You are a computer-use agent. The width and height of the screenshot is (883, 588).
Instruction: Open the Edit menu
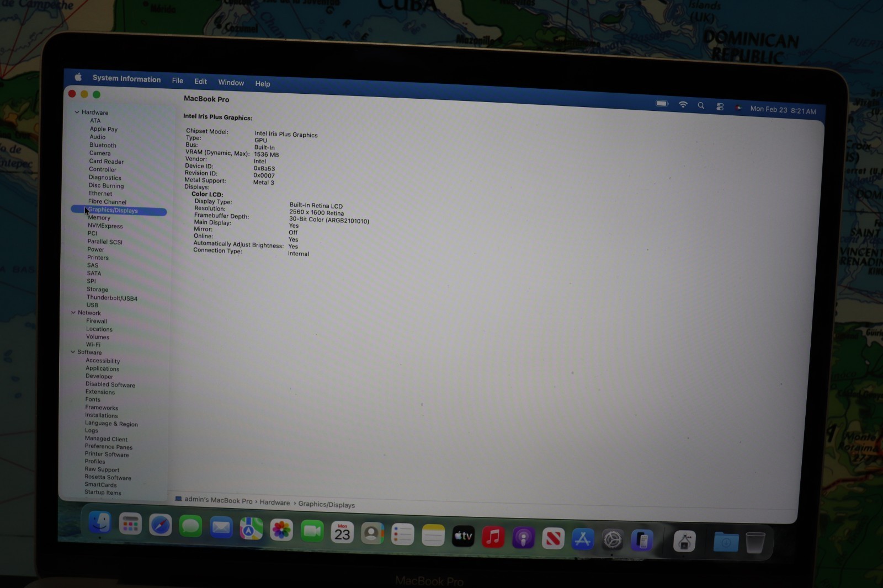[200, 82]
